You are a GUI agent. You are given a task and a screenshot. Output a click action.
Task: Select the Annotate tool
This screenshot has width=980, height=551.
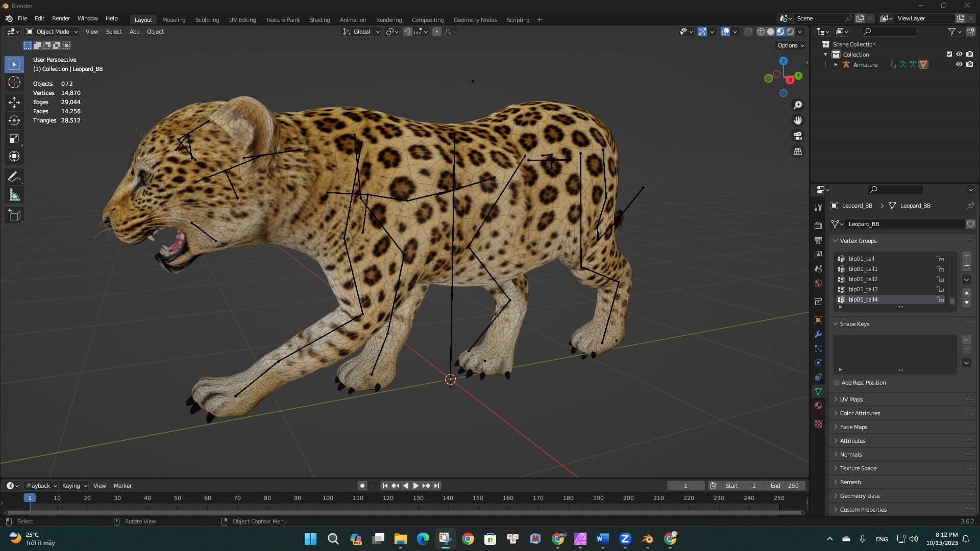point(14,177)
